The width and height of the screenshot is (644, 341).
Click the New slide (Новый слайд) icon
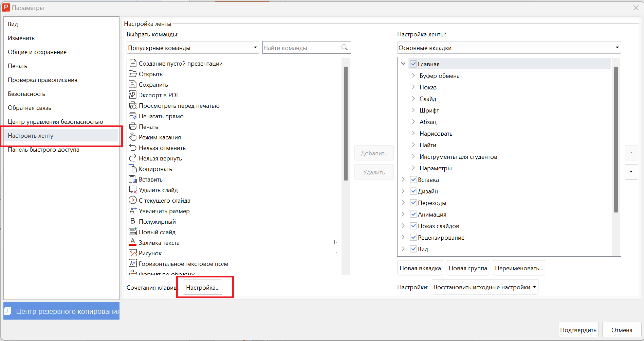coord(132,232)
